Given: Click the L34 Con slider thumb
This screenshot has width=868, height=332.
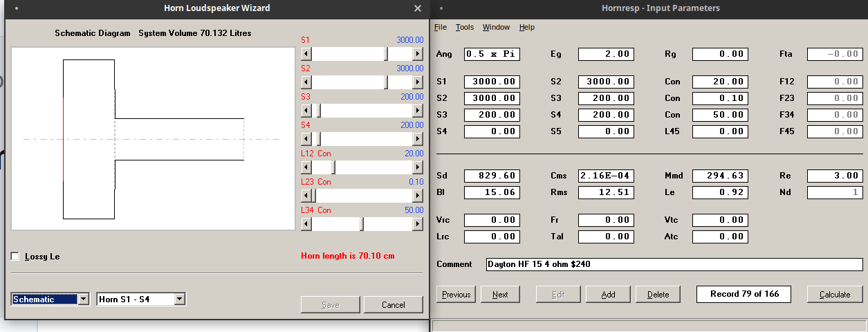Looking at the screenshot, I should tap(362, 224).
